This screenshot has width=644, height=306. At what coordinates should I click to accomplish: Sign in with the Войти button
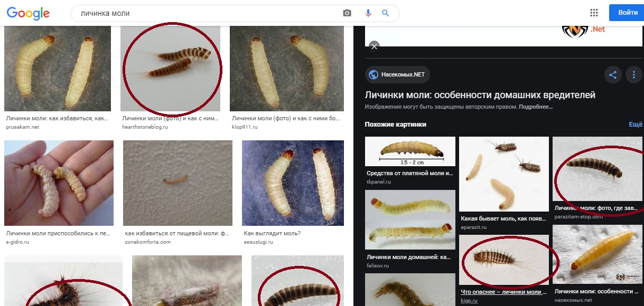click(x=627, y=12)
